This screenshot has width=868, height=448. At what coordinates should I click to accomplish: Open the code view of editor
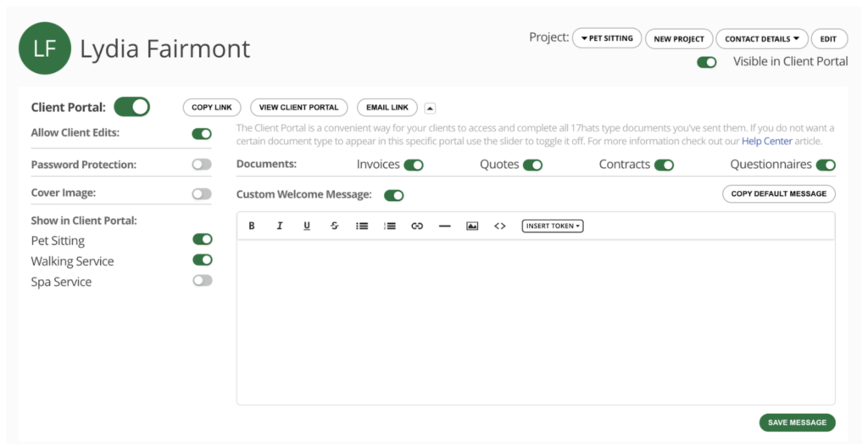point(500,226)
